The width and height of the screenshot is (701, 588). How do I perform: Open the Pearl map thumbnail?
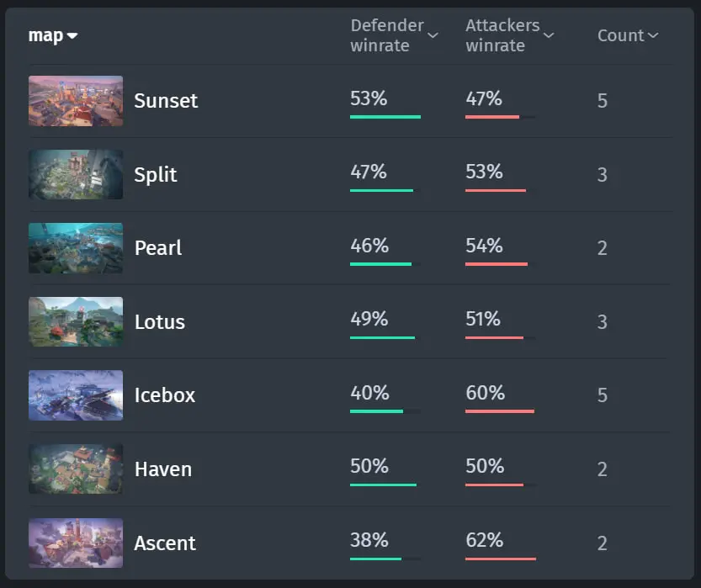pyautogui.click(x=76, y=248)
